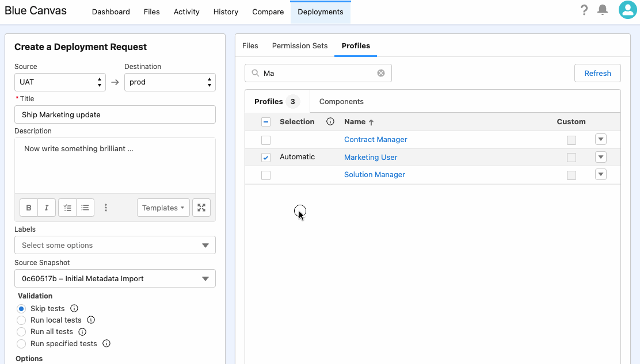Open the Compare page
Screen dimensions: 640x364
point(268,12)
